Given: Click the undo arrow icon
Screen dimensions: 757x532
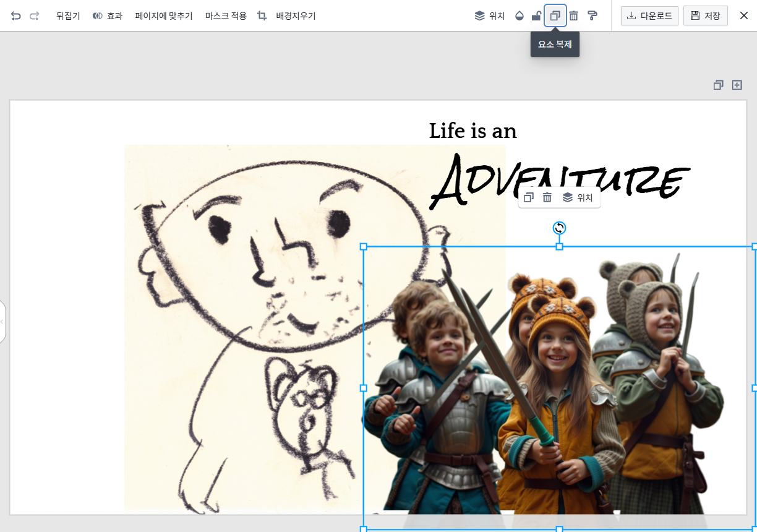Looking at the screenshot, I should [x=16, y=15].
